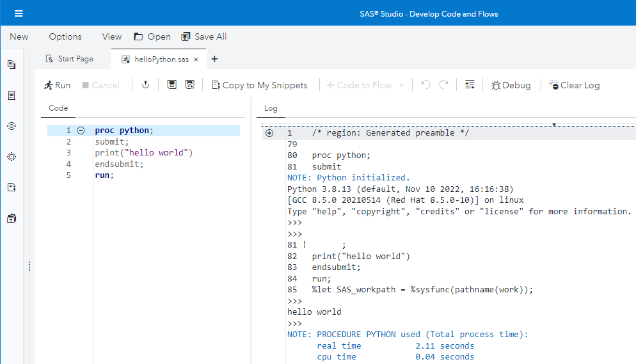
Task: Open the New menu
Action: coord(19,36)
